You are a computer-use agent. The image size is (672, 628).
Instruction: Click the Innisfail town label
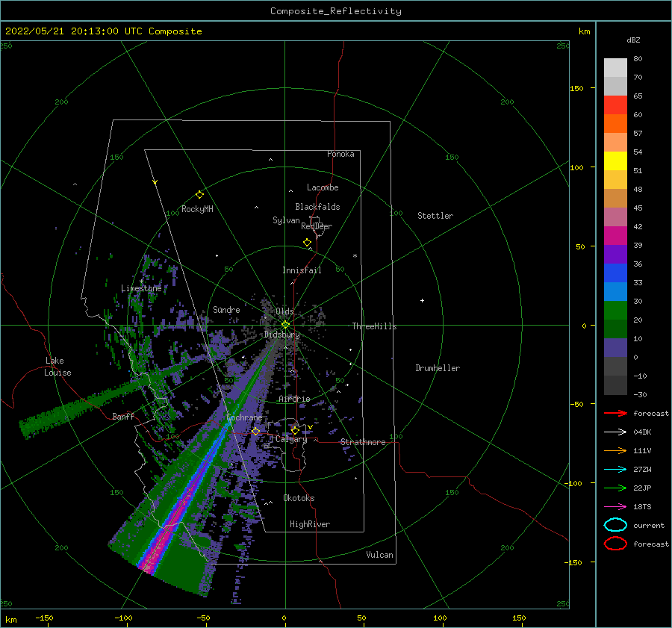[302, 270]
